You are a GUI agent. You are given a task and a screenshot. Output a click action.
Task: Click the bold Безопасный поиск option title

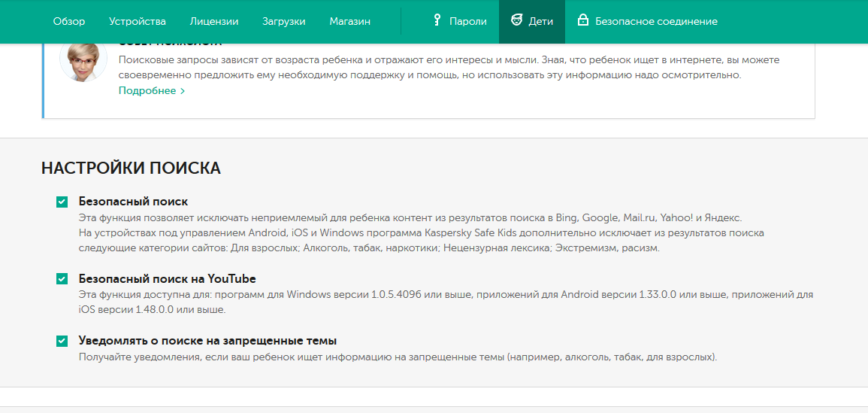click(x=133, y=202)
